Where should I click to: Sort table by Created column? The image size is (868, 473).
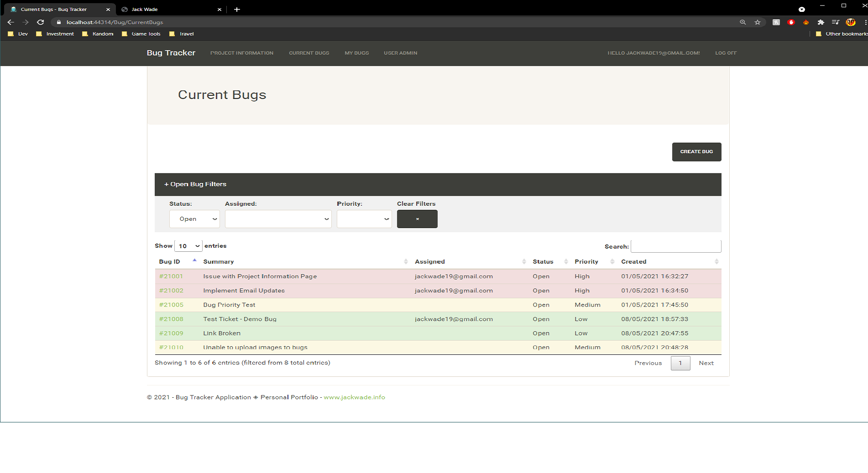click(x=633, y=261)
